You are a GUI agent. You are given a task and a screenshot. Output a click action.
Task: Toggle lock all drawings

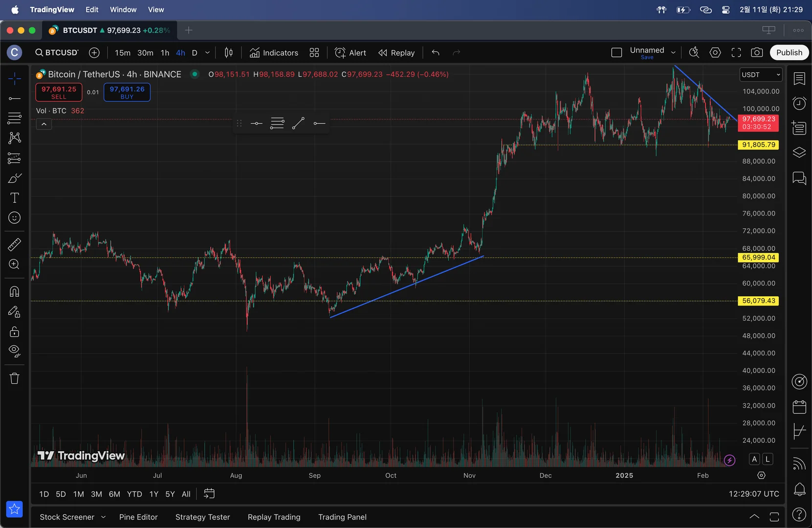pos(15,332)
